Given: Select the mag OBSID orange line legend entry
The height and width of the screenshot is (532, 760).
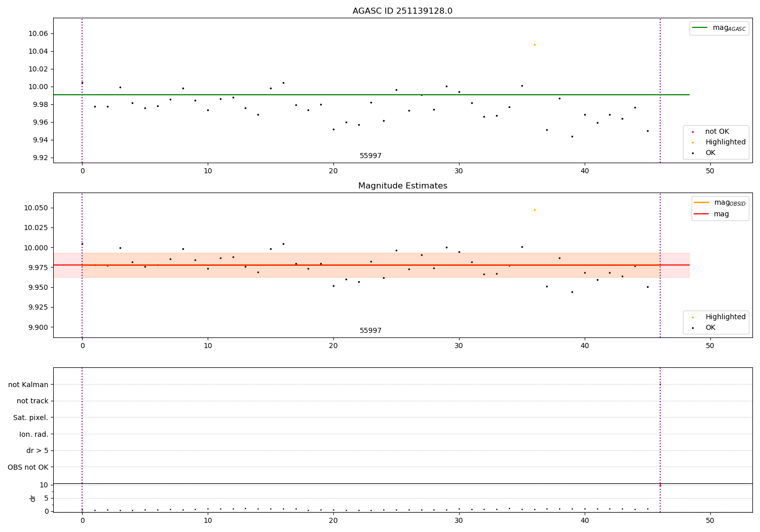Looking at the screenshot, I should (720, 203).
